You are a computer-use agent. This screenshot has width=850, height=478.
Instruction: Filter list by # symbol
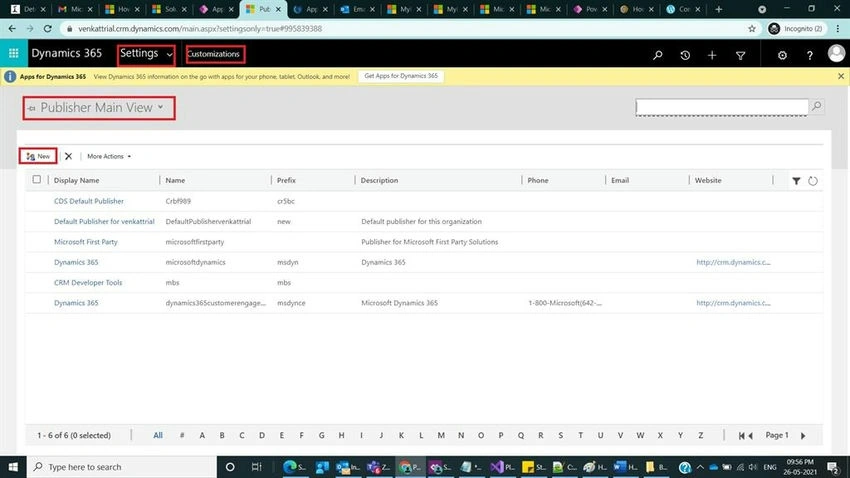coord(182,435)
